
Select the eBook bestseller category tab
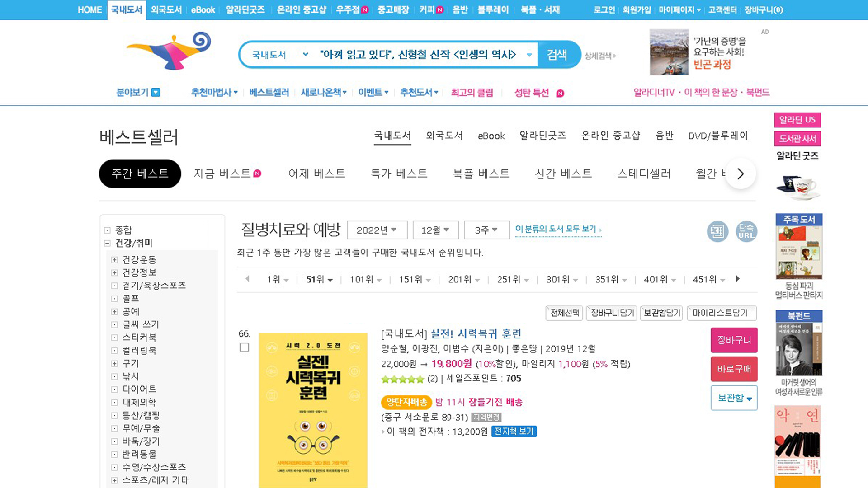click(x=491, y=136)
